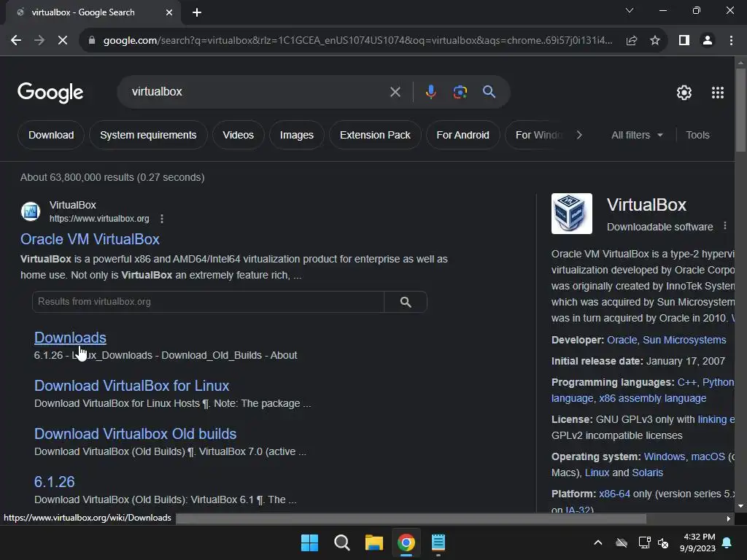747x560 pixels.
Task: Click the site search magnifier button
Action: click(x=406, y=302)
